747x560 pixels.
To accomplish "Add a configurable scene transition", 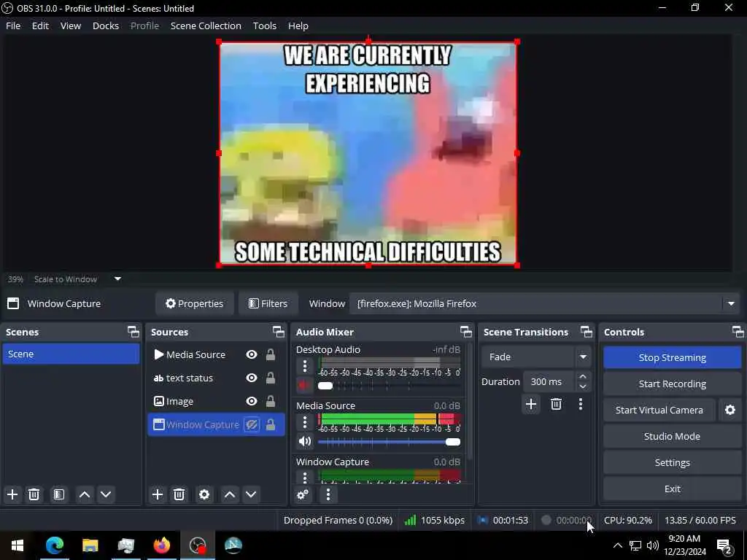I will point(531,404).
